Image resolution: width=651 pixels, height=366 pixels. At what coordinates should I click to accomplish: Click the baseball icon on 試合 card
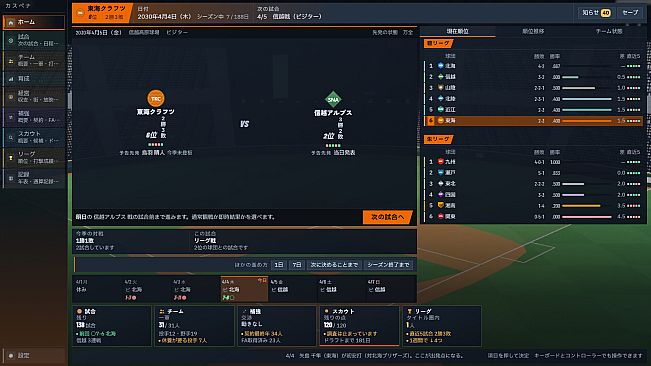(x=79, y=311)
